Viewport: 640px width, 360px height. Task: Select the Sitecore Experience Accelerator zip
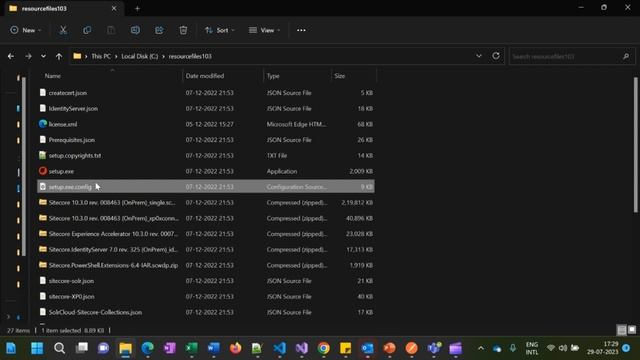[206, 234]
